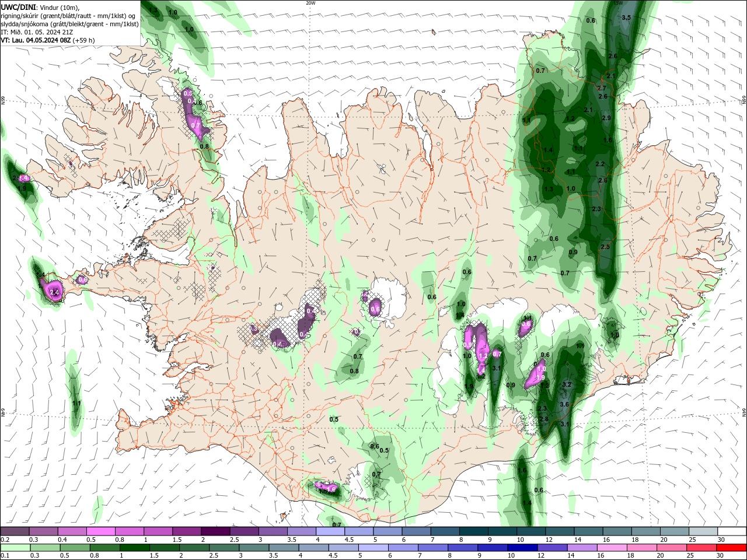Select darkest green bottom swatch between 1 and 1.5
747x560 pixels.
[134, 548]
